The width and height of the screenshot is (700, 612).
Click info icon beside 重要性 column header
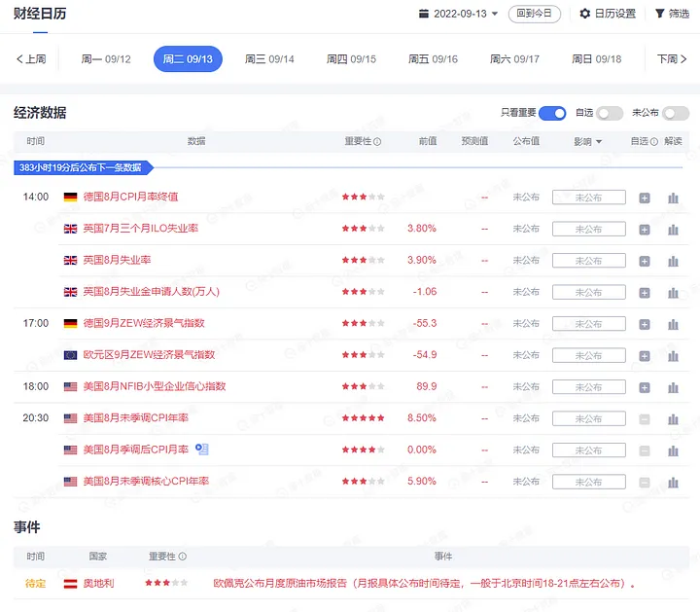click(x=377, y=142)
